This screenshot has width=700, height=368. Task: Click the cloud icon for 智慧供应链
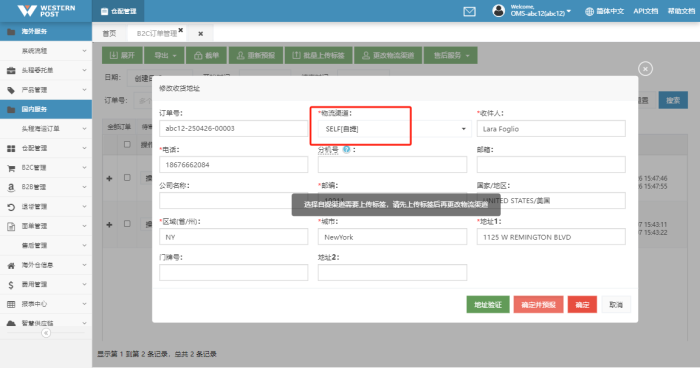click(x=11, y=323)
